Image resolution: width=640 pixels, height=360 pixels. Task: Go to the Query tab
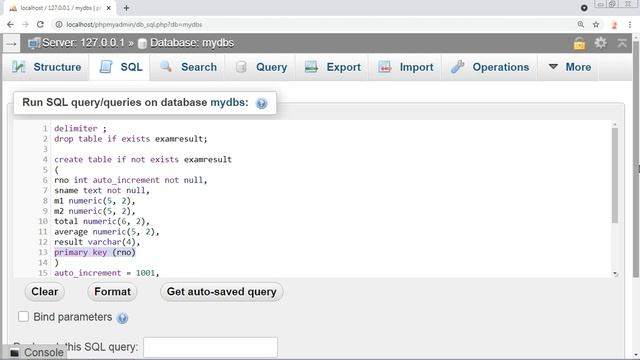262,67
